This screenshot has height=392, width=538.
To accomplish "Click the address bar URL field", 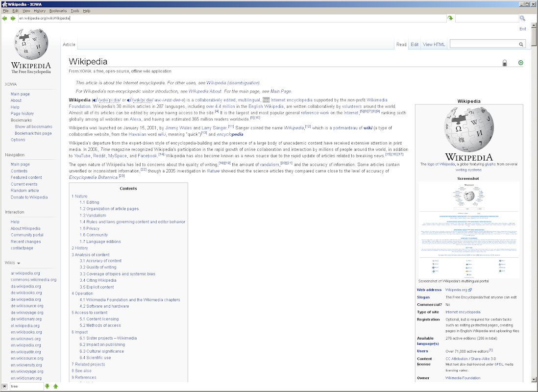I will click(232, 18).
